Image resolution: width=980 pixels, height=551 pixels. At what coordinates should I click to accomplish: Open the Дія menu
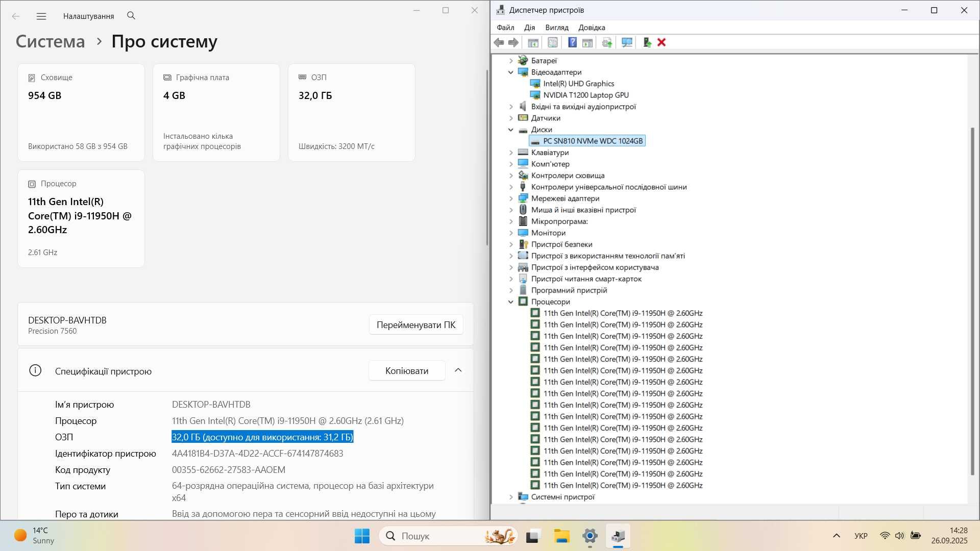point(529,28)
